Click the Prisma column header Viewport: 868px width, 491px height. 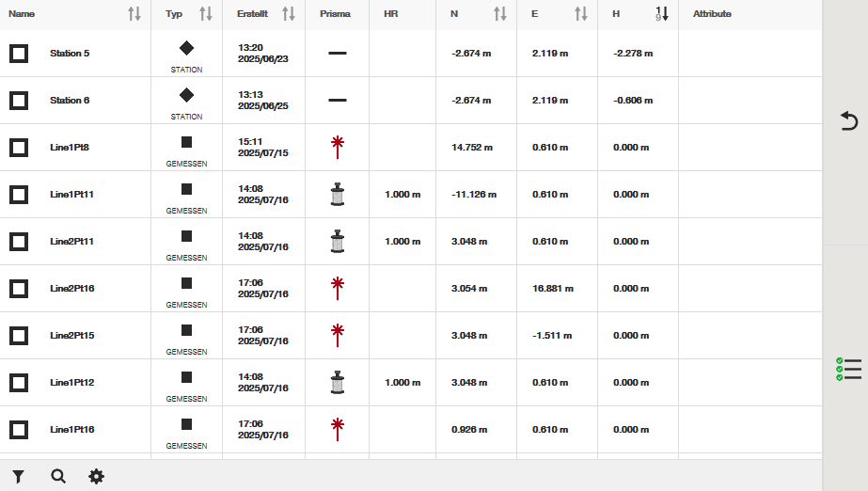click(x=335, y=14)
